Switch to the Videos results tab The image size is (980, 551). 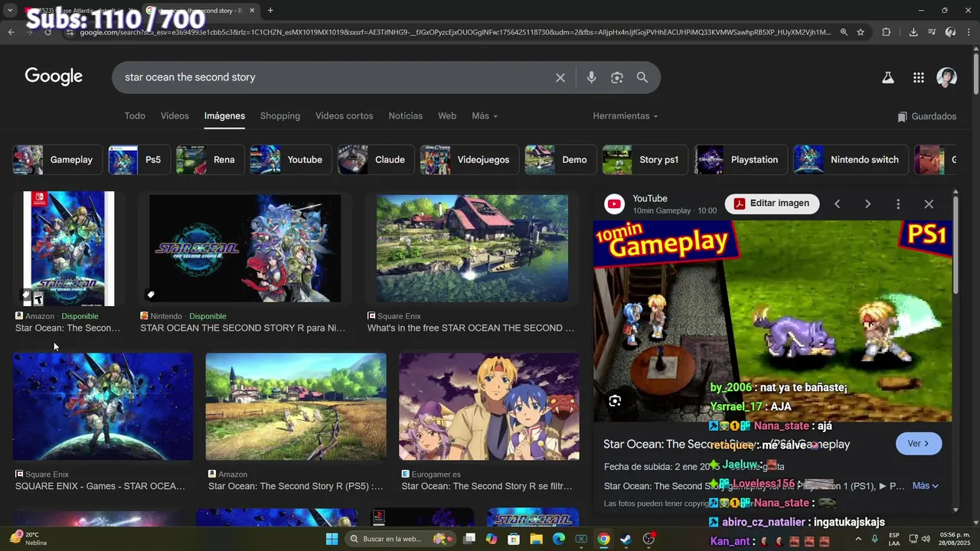175,116
